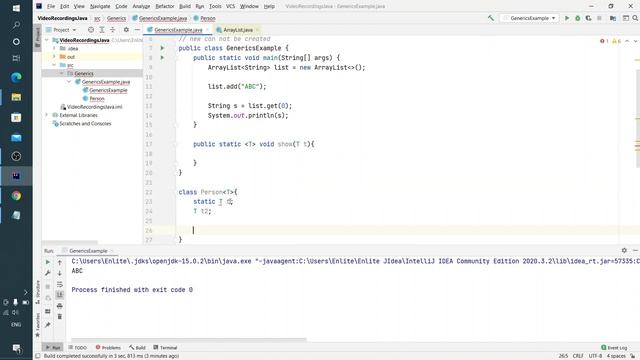This screenshot has width=640, height=360.
Task: Start debugging with the green bug icon
Action: tap(578, 18)
